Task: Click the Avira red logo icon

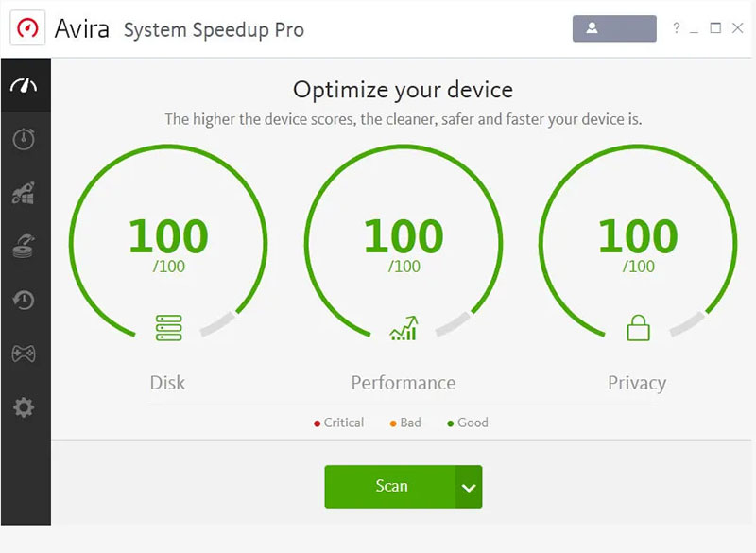Action: (x=29, y=28)
